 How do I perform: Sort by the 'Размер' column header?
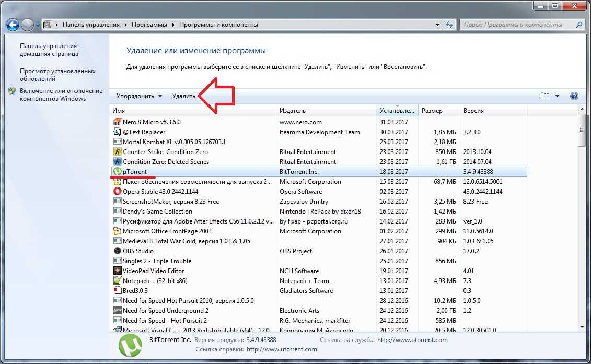[x=439, y=111]
